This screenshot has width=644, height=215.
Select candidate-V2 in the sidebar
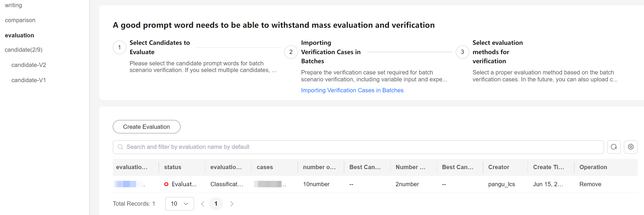(x=29, y=65)
